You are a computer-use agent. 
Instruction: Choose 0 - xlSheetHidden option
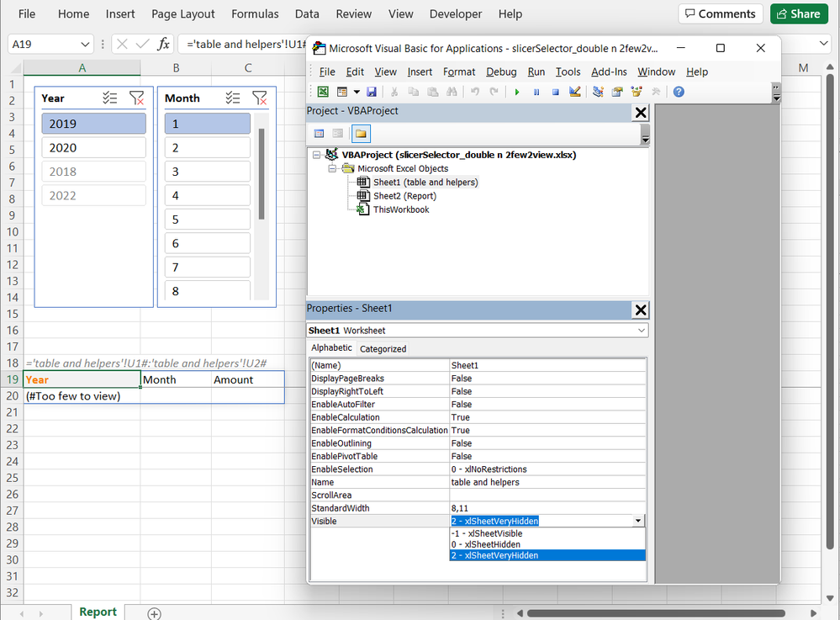pyautogui.click(x=547, y=544)
